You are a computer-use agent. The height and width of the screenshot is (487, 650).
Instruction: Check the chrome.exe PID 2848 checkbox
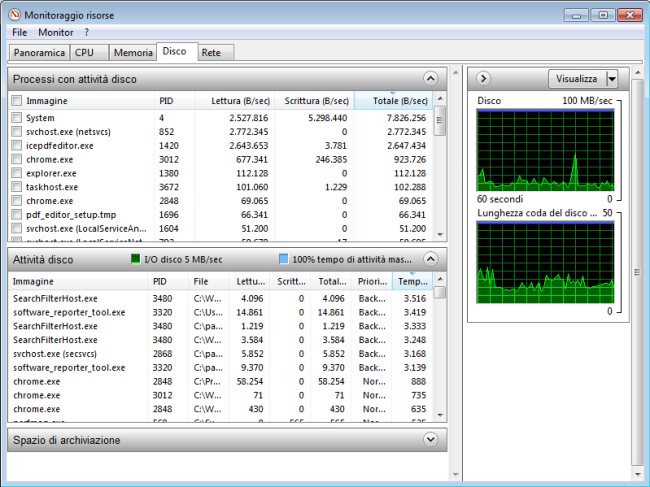click(x=17, y=201)
